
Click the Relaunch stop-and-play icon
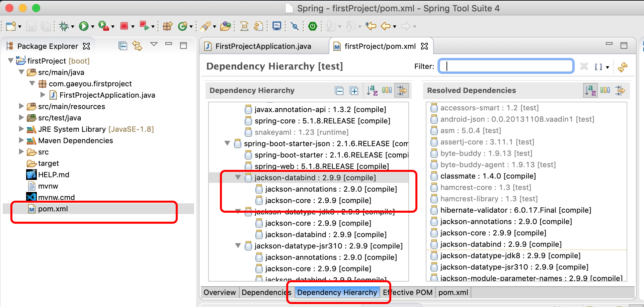tap(144, 26)
